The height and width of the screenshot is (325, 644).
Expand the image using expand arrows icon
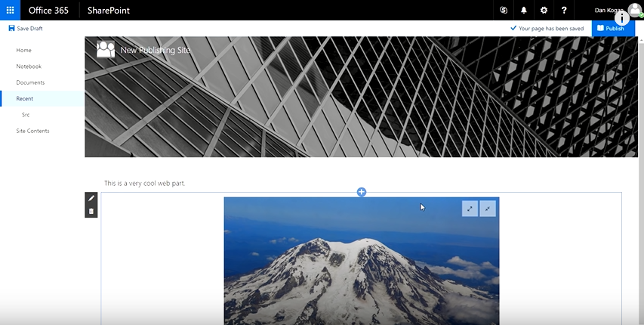470,209
